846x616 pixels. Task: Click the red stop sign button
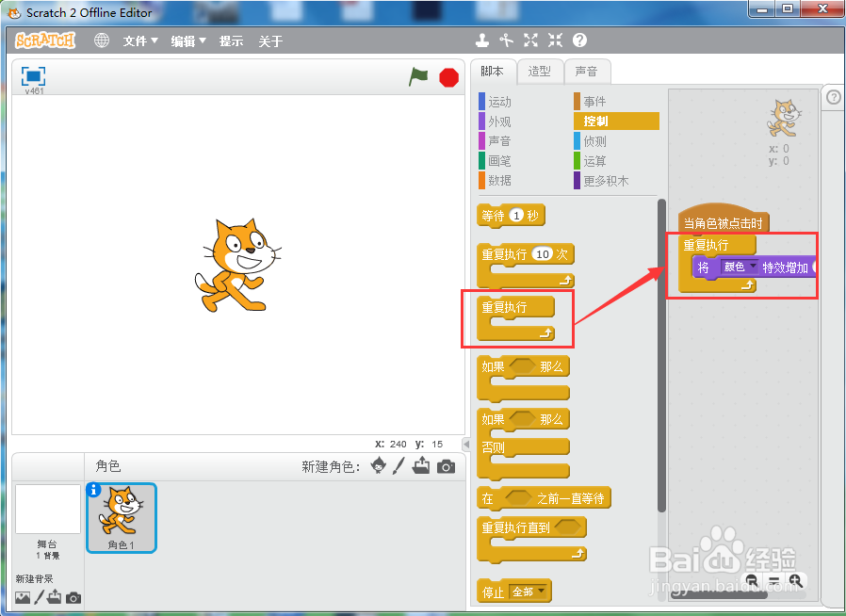pos(448,77)
